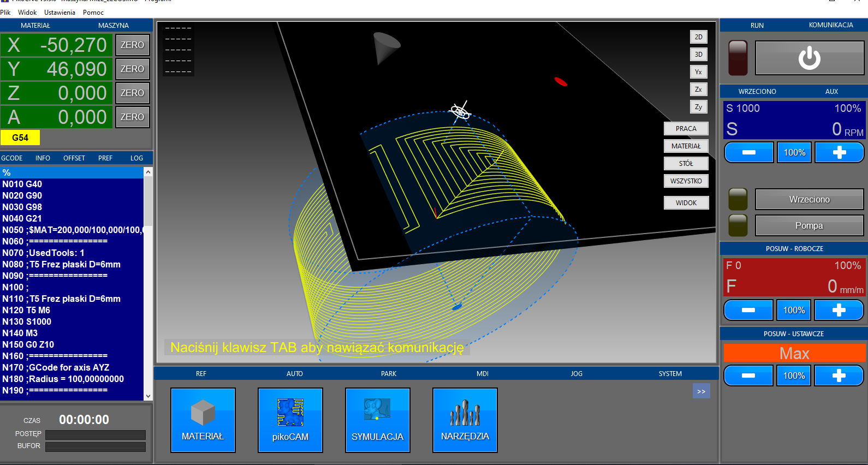Reset spindle override to 100%
This screenshot has width=868, height=465.
pyautogui.click(x=795, y=152)
